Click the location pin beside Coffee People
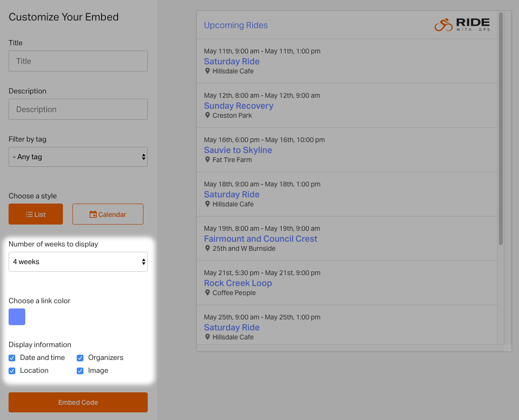This screenshot has height=420, width=519. tap(207, 293)
